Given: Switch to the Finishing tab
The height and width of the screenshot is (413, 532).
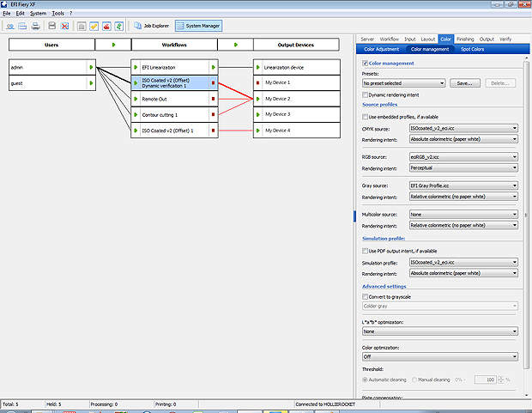Looking at the screenshot, I should tap(465, 39).
